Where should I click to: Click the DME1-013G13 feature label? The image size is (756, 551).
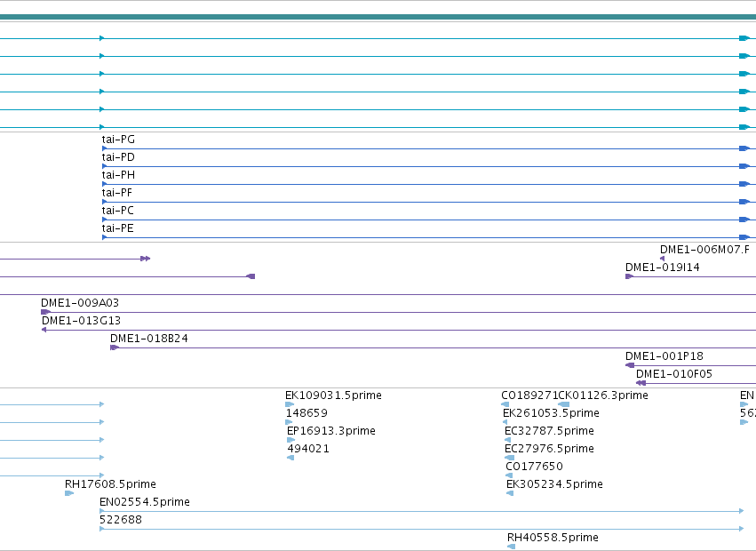pyautogui.click(x=81, y=321)
